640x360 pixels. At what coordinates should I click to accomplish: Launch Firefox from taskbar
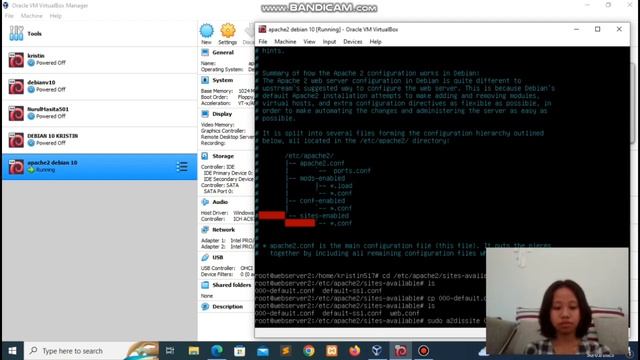click(354, 351)
